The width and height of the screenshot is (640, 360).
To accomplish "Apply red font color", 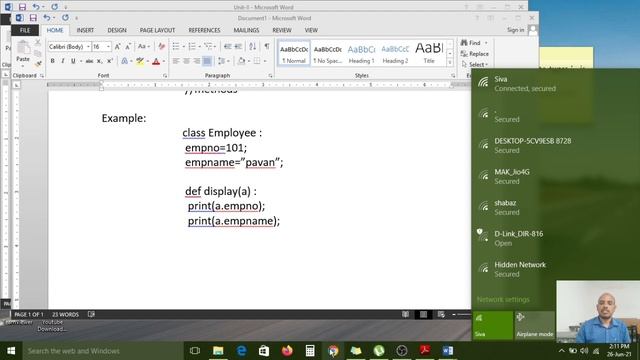I will click(x=156, y=61).
